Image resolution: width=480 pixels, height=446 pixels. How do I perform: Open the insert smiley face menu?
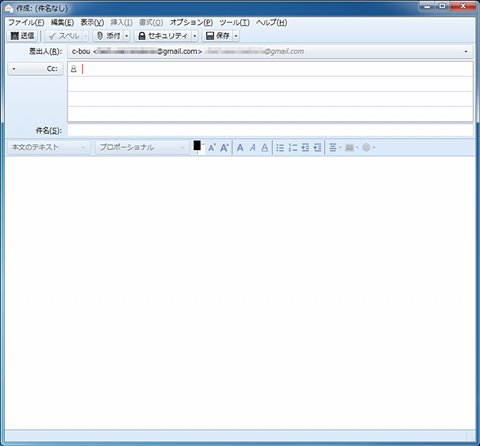368,147
